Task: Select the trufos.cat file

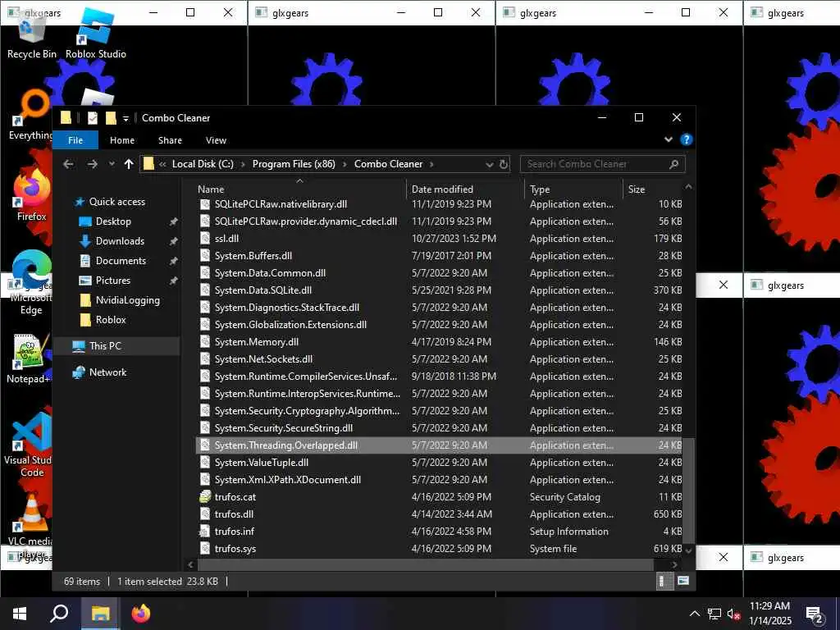Action: [x=440, y=497]
